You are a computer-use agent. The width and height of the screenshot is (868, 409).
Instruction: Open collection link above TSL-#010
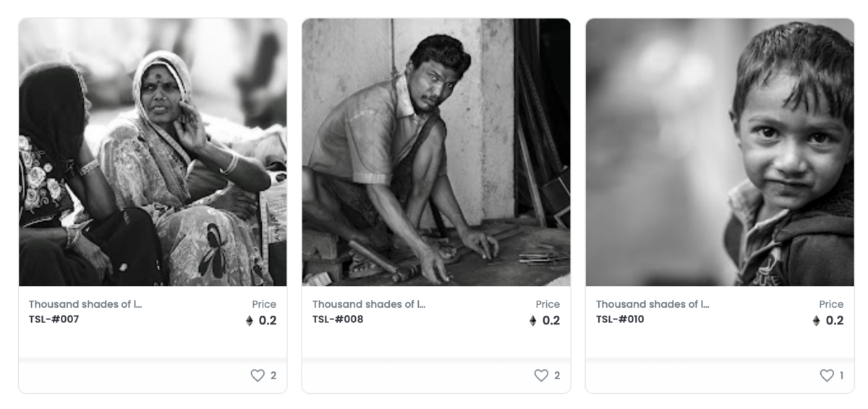pos(652,304)
